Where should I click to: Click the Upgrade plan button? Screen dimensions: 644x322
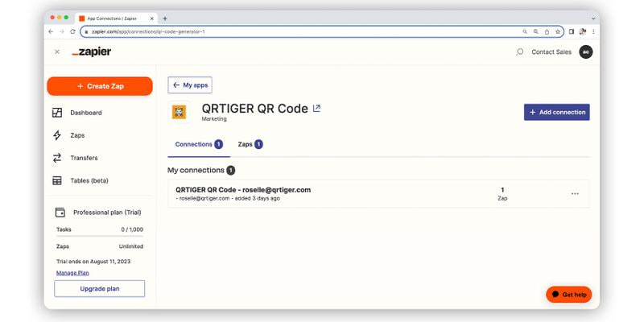pos(100,288)
